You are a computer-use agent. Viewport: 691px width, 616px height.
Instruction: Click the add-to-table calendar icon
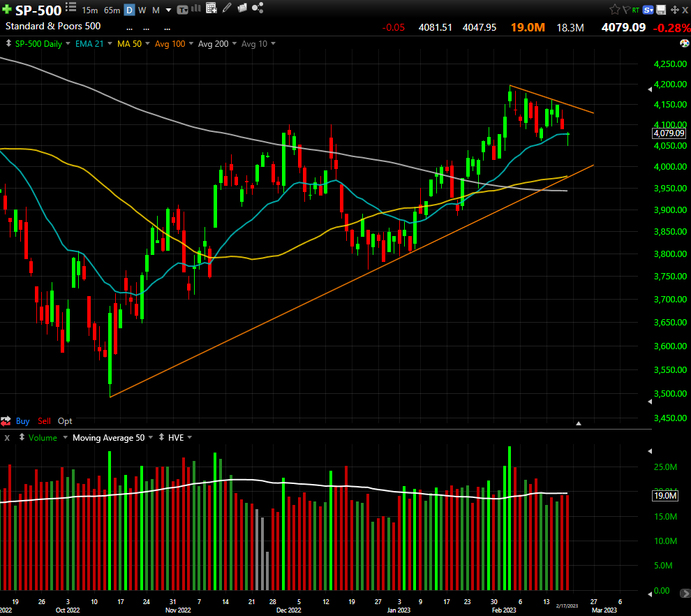[211, 8]
